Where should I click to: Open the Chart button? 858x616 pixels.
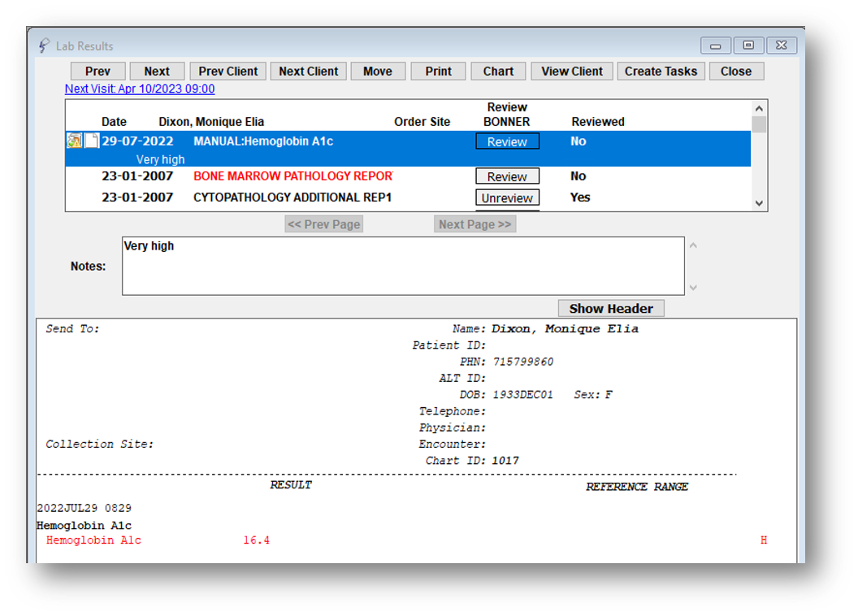pos(499,72)
